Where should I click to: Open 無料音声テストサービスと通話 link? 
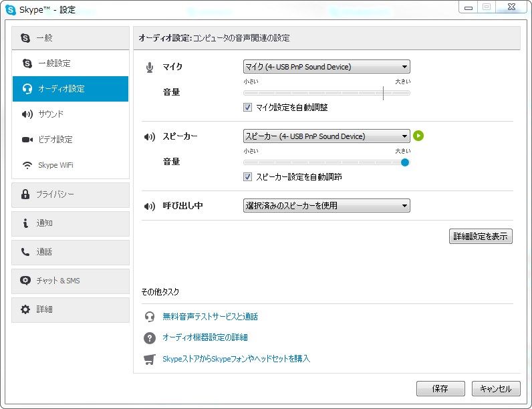pos(210,317)
